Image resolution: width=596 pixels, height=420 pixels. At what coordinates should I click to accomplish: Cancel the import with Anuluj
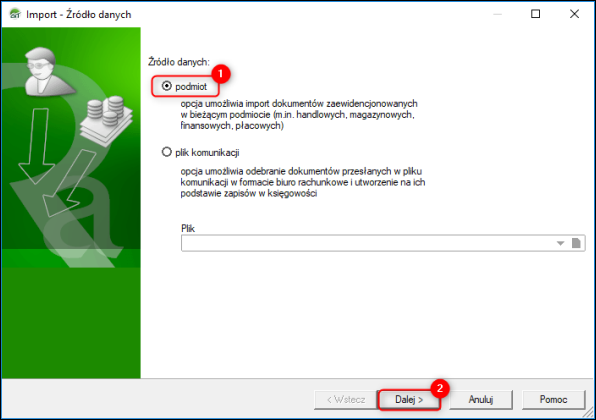[x=480, y=399]
